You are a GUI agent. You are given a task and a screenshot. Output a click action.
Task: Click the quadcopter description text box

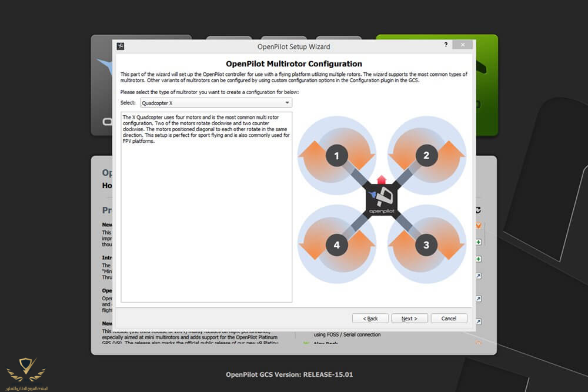tap(206, 207)
